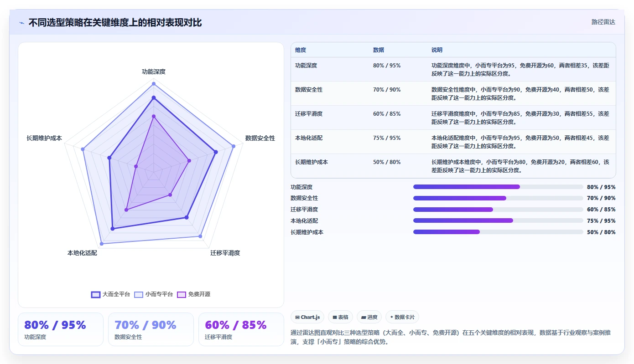Click the header icon beside the title
634x364 pixels.
(x=22, y=23)
